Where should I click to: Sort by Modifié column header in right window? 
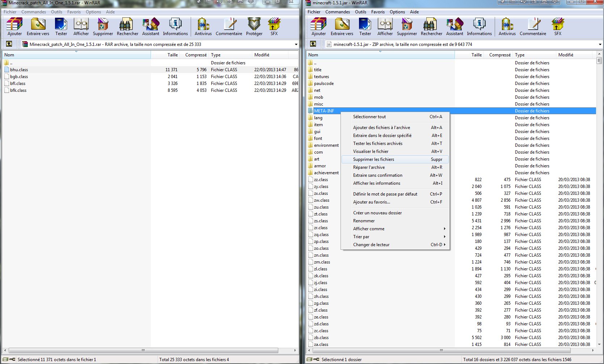566,55
